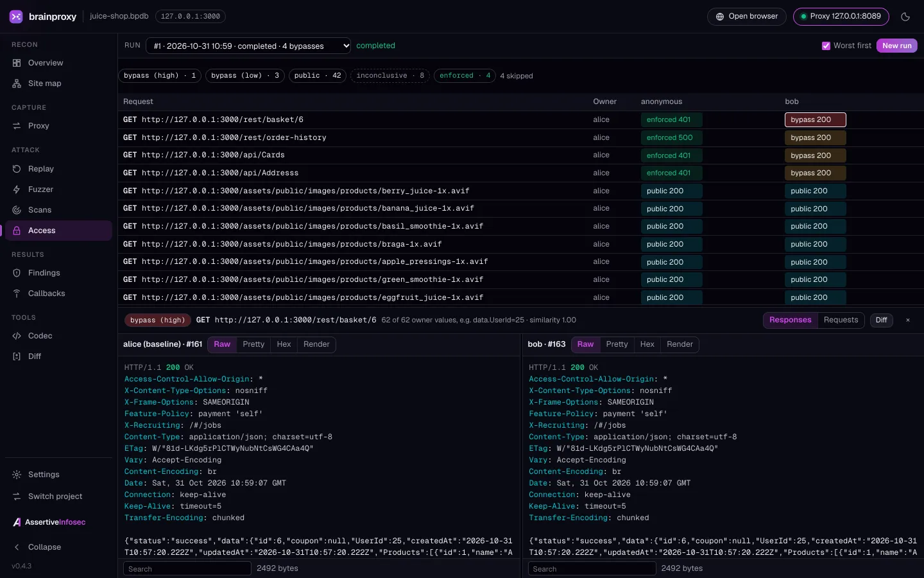Open the Replay tool icon
Image resolution: width=924 pixels, height=578 pixels.
(x=17, y=169)
